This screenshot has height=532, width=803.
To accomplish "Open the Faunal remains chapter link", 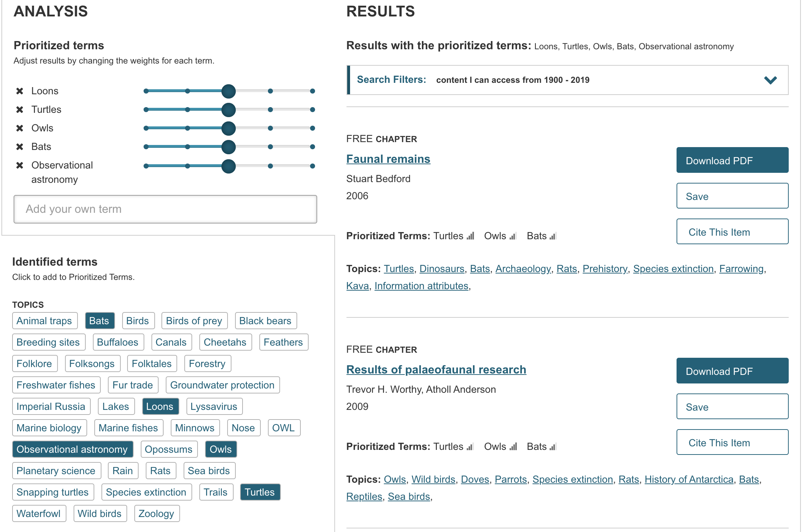I will pyautogui.click(x=388, y=159).
